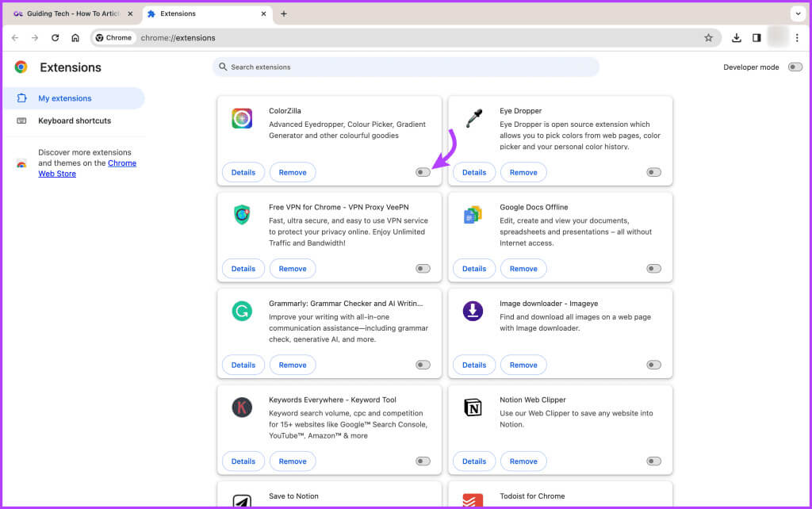
Task: Click the Chrome Web Store rainbow icon
Action: click(21, 163)
